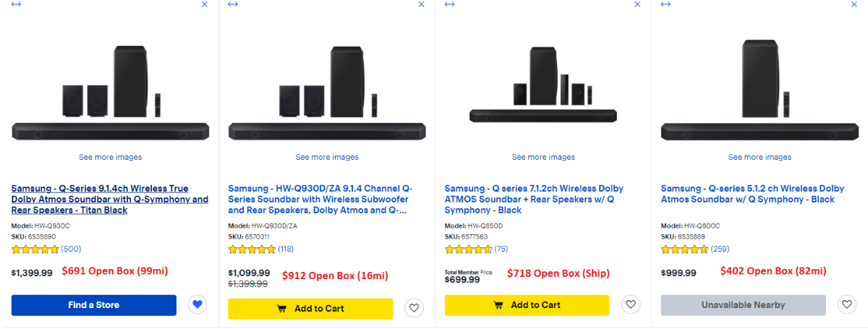Toggle heart icon for HW-Q930D/ZA soundbar
Screen dimensions: 868x329
pos(414,308)
